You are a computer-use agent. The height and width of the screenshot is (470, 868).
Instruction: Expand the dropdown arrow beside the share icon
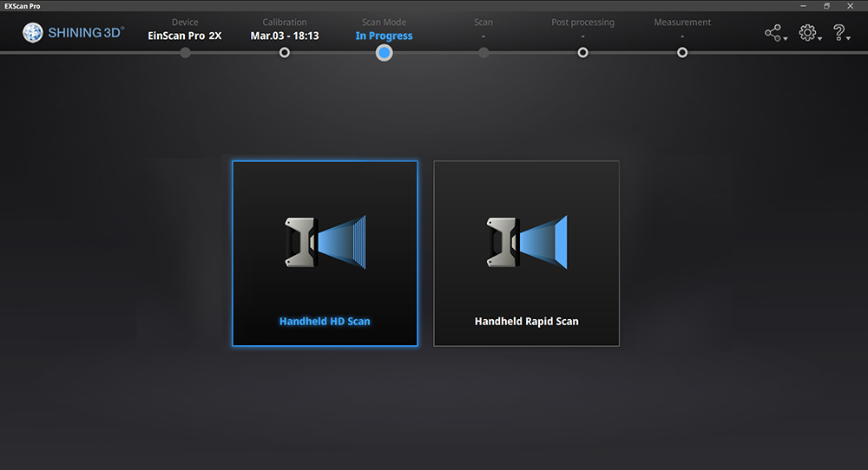(x=785, y=39)
